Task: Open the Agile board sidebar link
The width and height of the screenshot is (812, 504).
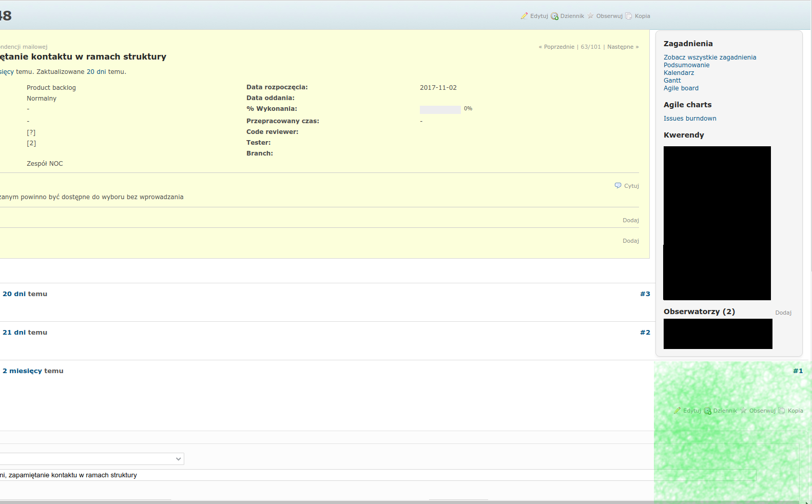Action: coord(681,88)
